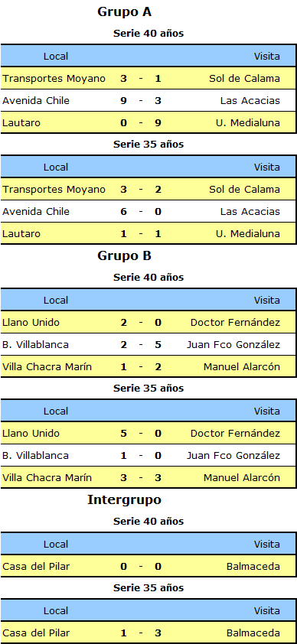This screenshot has width=297, height=644.
Task: Select Lautaro in Grupo A Serie 35 table
Action: 21,234
